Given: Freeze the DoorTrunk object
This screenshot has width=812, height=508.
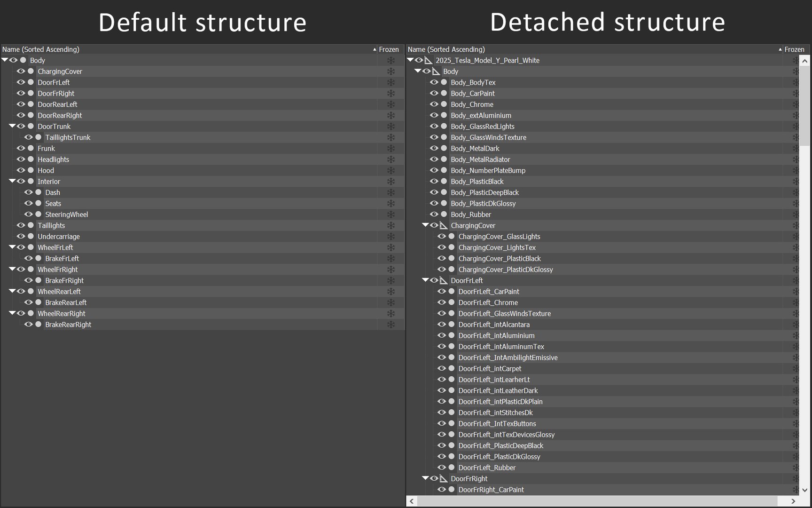Looking at the screenshot, I should pyautogui.click(x=390, y=127).
